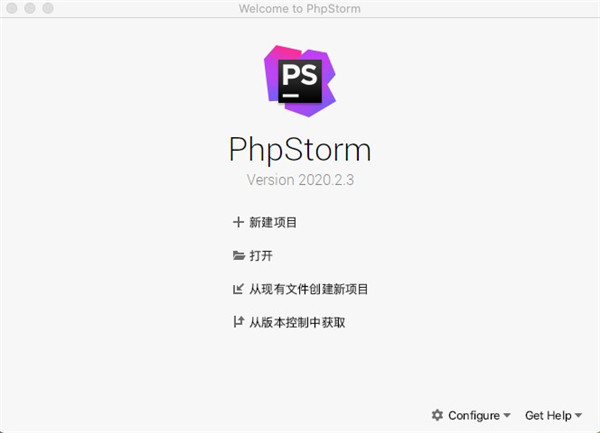Click the Welcome to PhpStorm title bar
This screenshot has height=433, width=600.
point(300,8)
